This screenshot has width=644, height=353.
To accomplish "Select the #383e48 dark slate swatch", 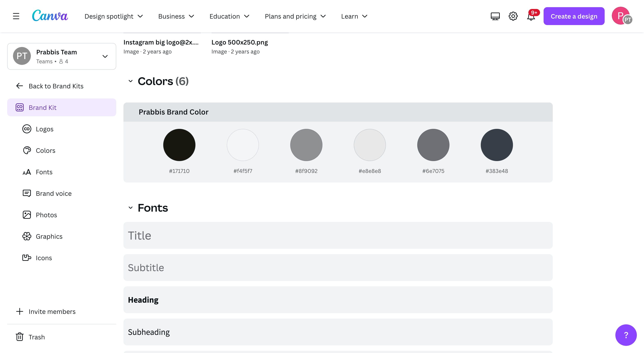I will [497, 145].
